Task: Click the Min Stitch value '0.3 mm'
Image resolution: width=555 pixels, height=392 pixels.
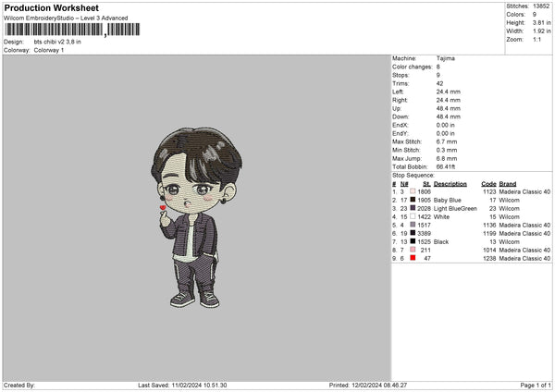Action: 447,150
